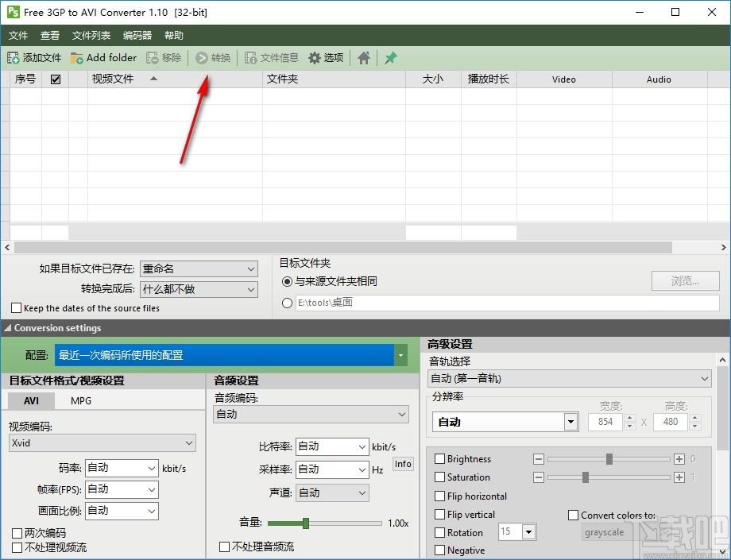This screenshot has width=731, height=560.
Task: Enable Keep the dates of the source files
Action: pos(17,308)
